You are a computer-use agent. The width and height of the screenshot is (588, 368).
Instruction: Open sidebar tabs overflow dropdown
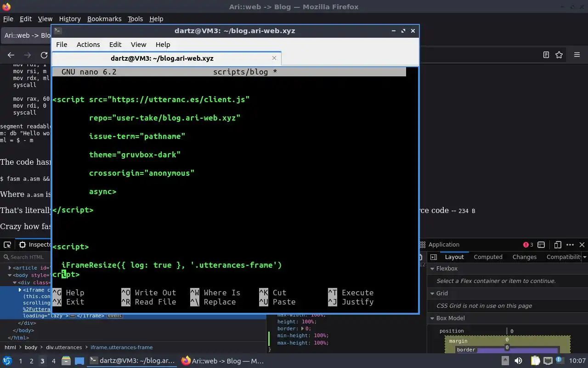(584, 257)
